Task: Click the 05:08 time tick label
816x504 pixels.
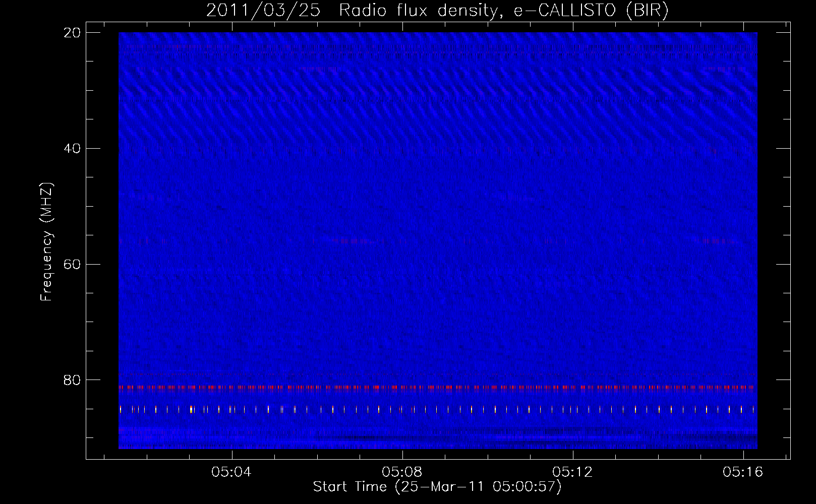Action: (402, 472)
